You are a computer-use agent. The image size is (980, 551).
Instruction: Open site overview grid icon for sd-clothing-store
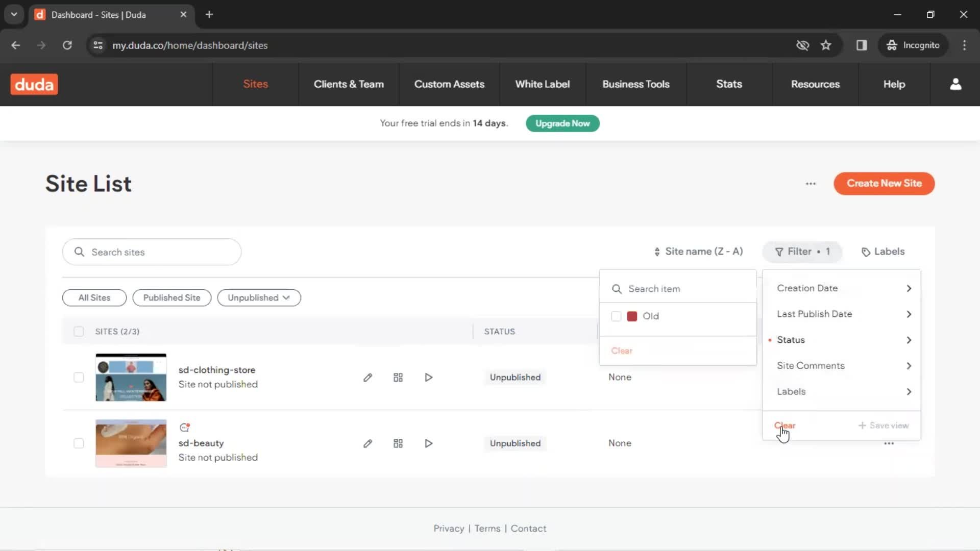pyautogui.click(x=398, y=378)
